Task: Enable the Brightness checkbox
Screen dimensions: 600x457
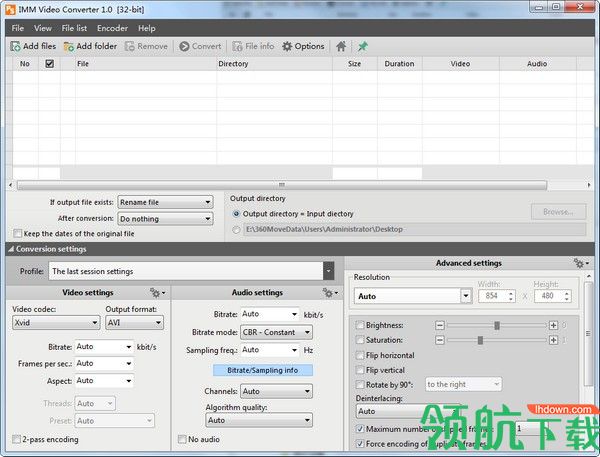Action: [x=360, y=325]
